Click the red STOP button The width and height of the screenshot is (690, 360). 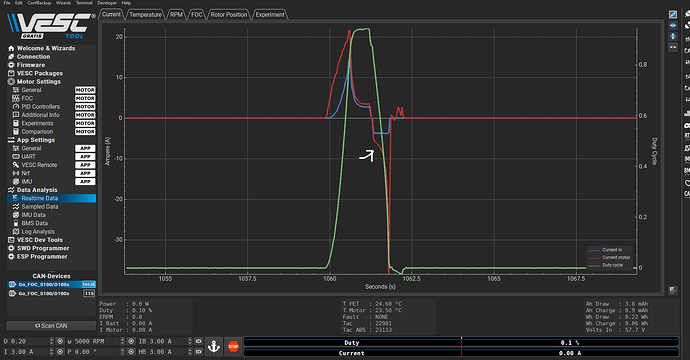click(x=233, y=346)
